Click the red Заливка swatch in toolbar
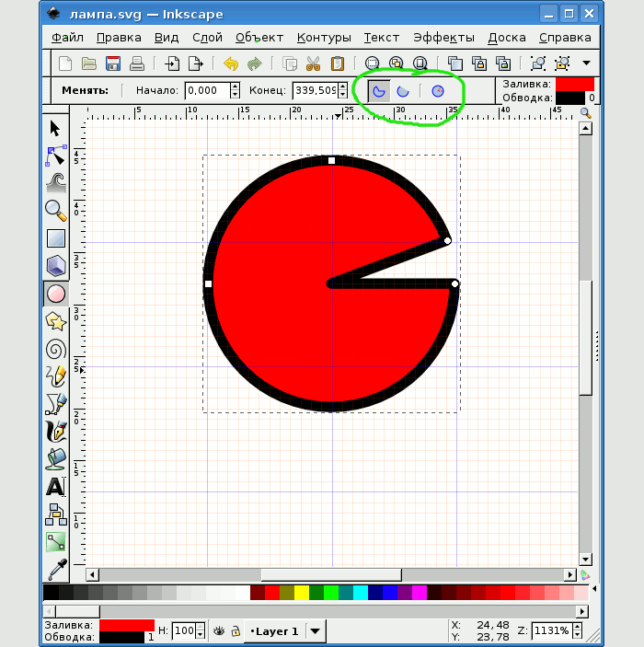 (575, 84)
